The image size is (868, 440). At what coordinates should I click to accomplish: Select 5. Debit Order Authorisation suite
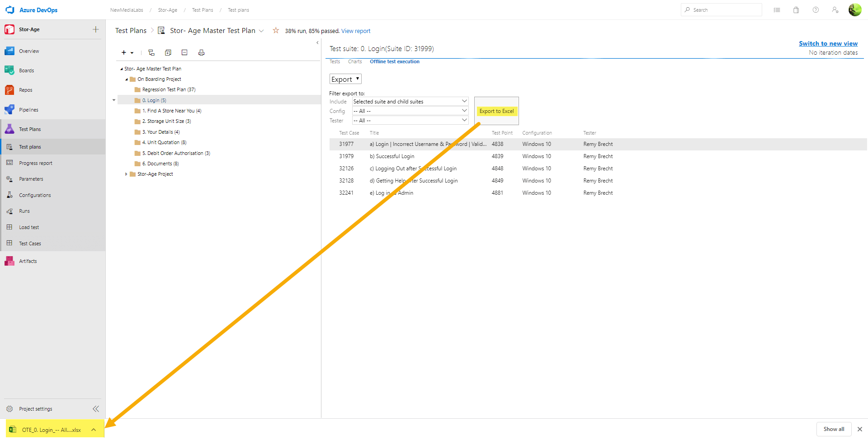(176, 153)
